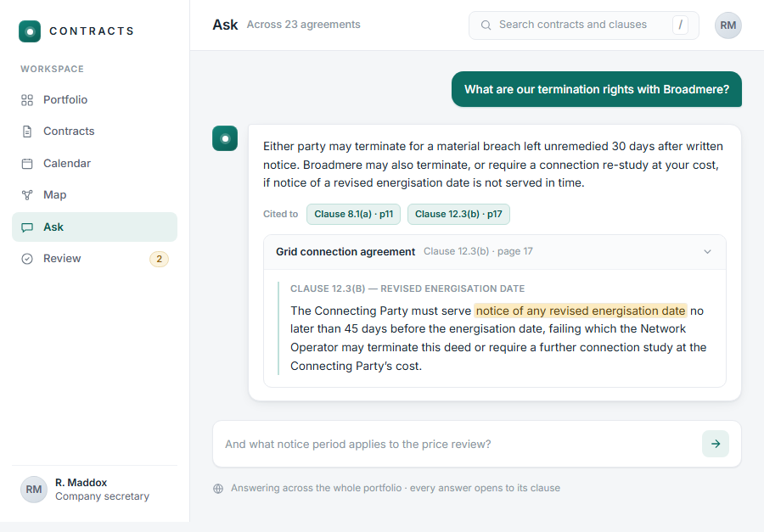Click the WORKSPACE section label

52,70
